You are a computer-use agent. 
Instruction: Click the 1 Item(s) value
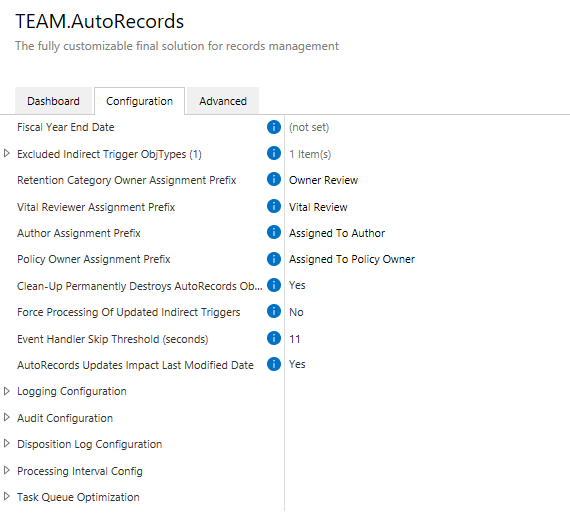click(310, 154)
